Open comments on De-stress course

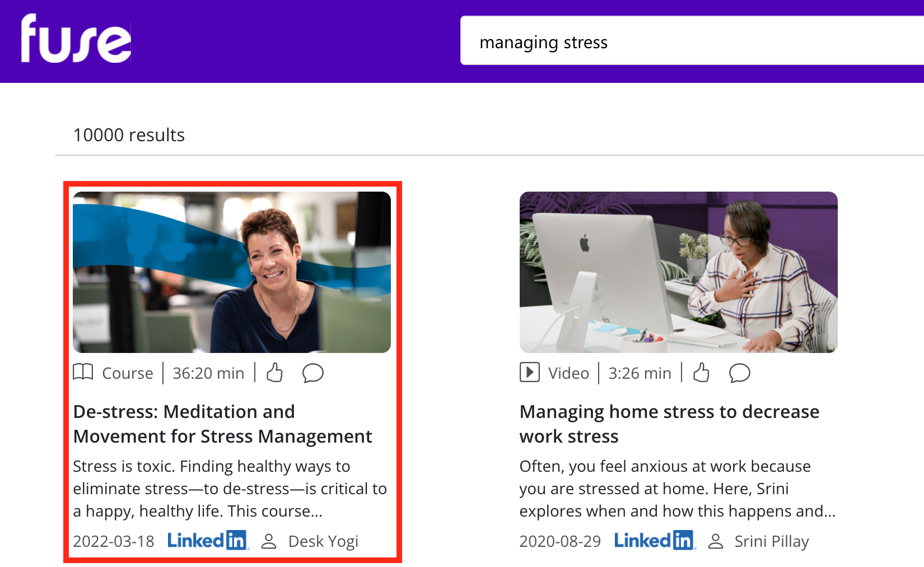(x=312, y=373)
